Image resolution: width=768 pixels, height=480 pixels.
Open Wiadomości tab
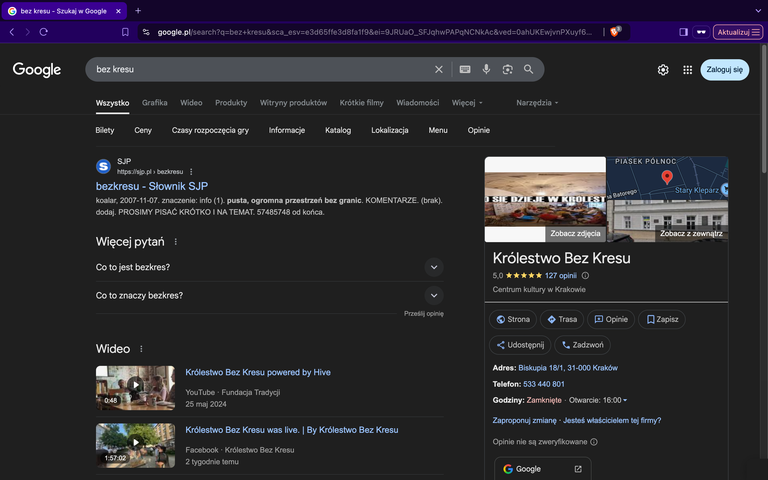[418, 103]
